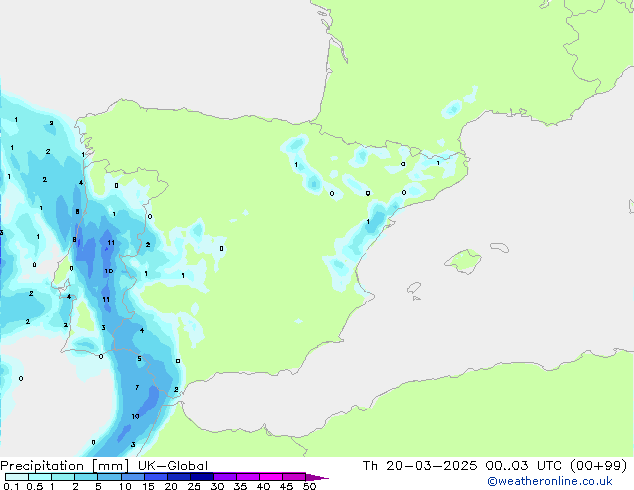Click Mallorca island on the map
The image size is (634, 490).
coord(464,261)
